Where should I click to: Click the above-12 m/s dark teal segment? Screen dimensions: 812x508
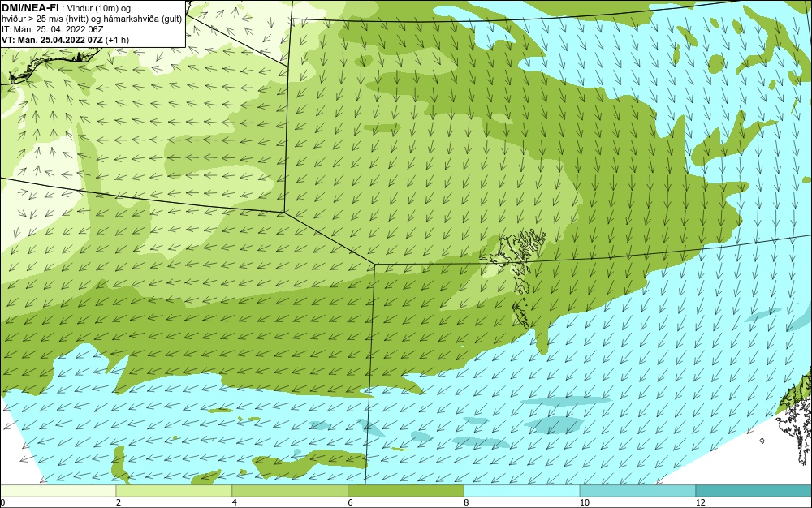(754, 491)
